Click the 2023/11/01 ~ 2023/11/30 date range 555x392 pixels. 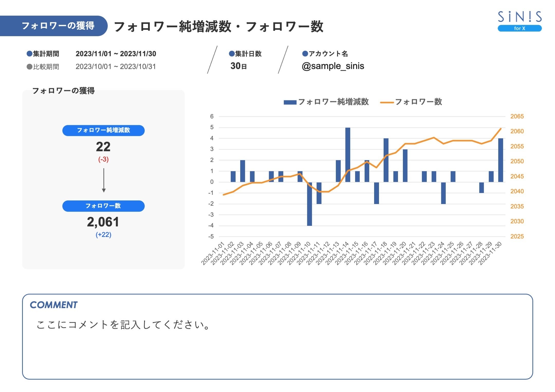click(x=116, y=54)
